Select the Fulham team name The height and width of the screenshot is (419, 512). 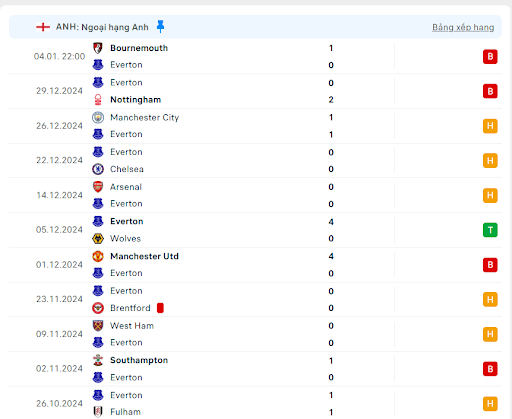[x=125, y=412]
